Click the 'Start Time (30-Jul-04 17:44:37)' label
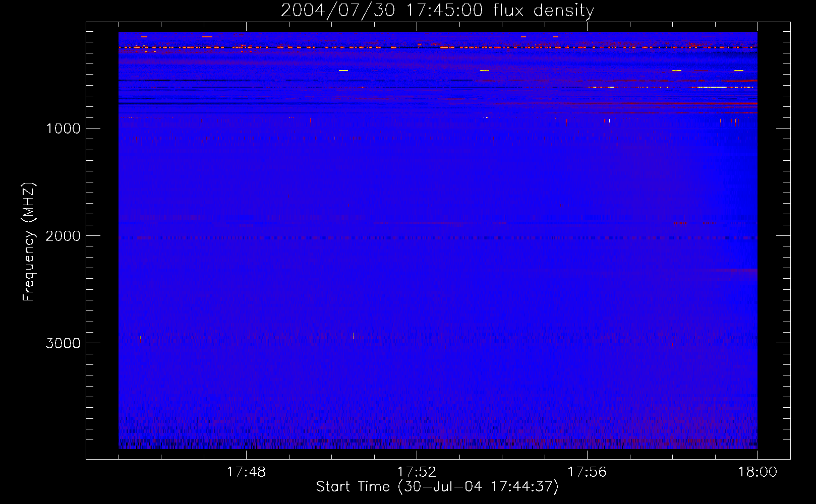The height and width of the screenshot is (504, 816). (x=437, y=487)
